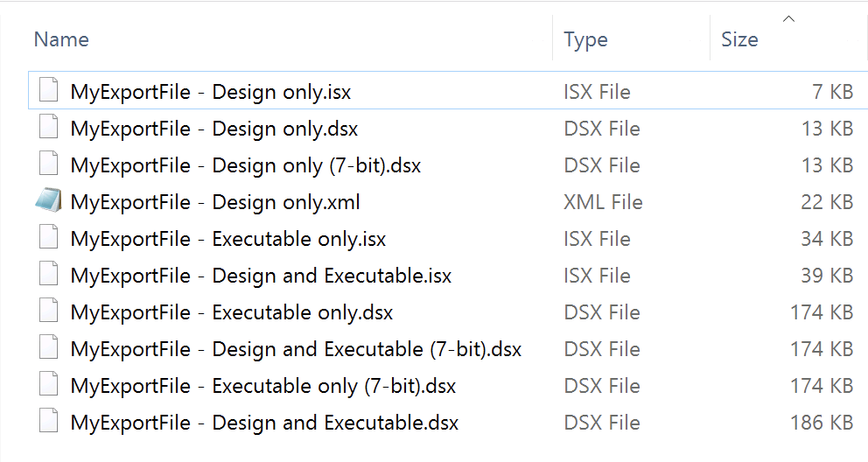Click the 34 KB size entry
Screen dimensions: 868x462
tap(826, 239)
